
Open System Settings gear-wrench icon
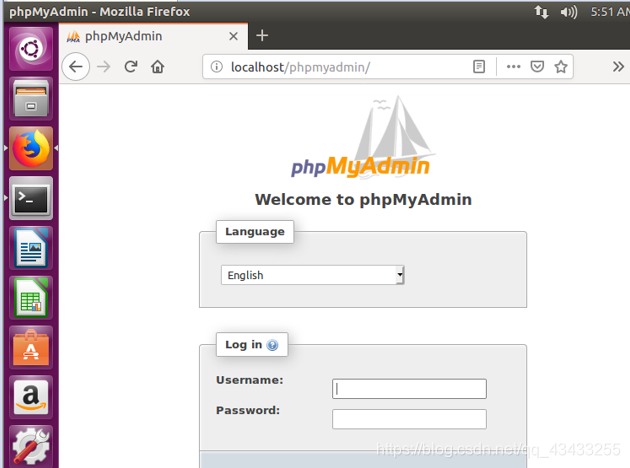[31, 446]
